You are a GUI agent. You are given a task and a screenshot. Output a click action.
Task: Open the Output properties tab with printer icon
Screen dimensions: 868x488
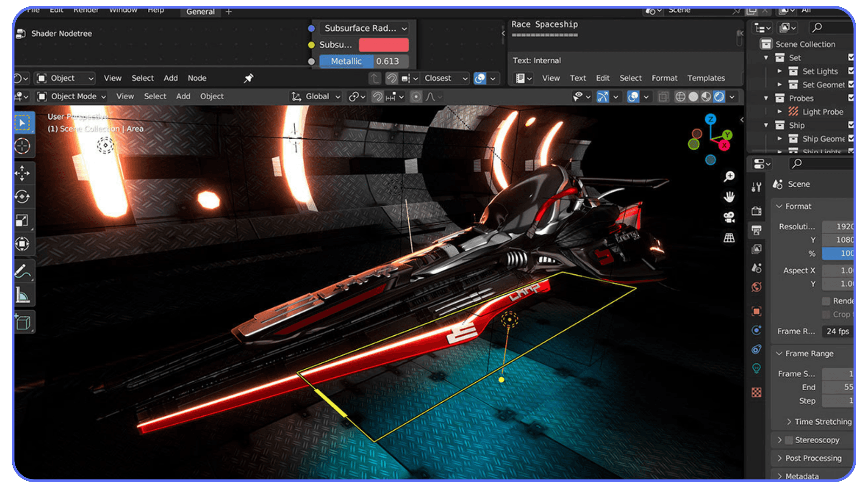757,230
